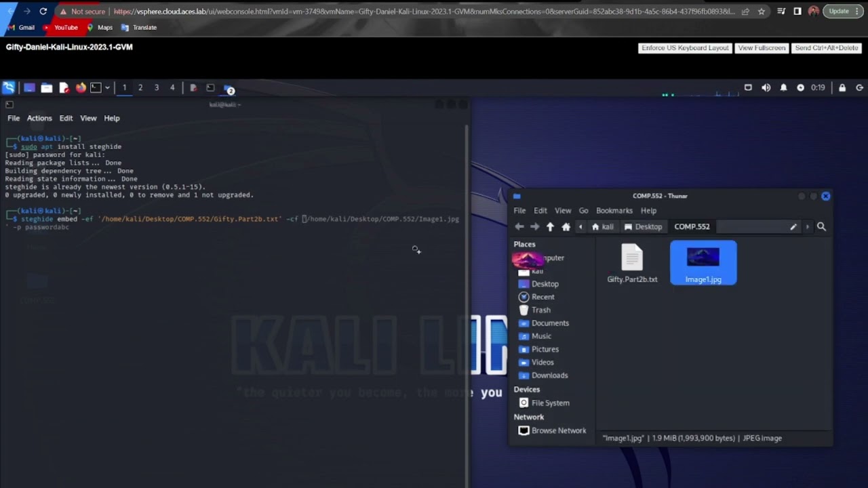Click the search magnifier icon in Thunar
The width and height of the screenshot is (868, 488).
point(821,226)
